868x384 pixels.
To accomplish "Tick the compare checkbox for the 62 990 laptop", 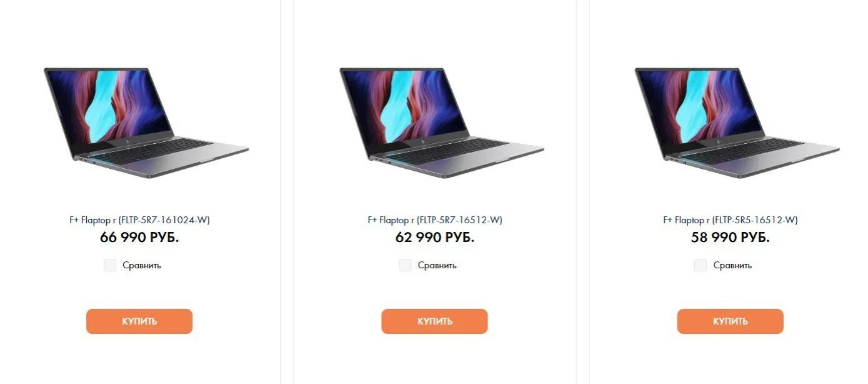I will (406, 265).
